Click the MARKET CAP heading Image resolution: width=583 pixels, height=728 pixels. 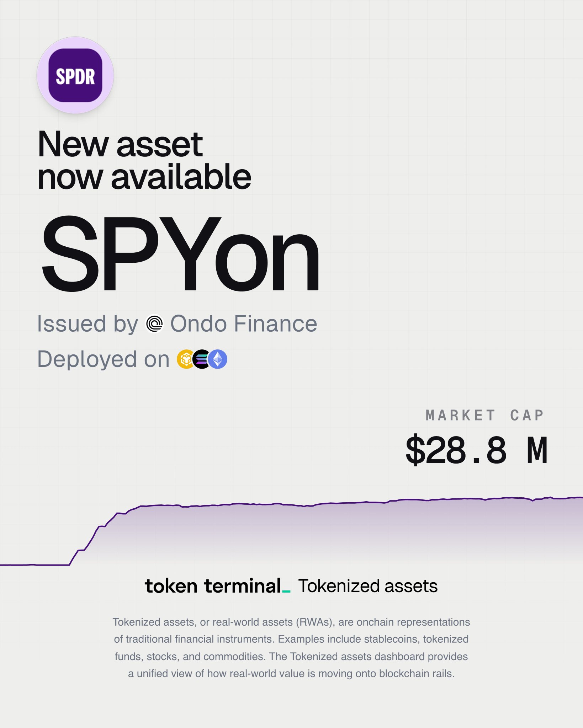click(484, 415)
